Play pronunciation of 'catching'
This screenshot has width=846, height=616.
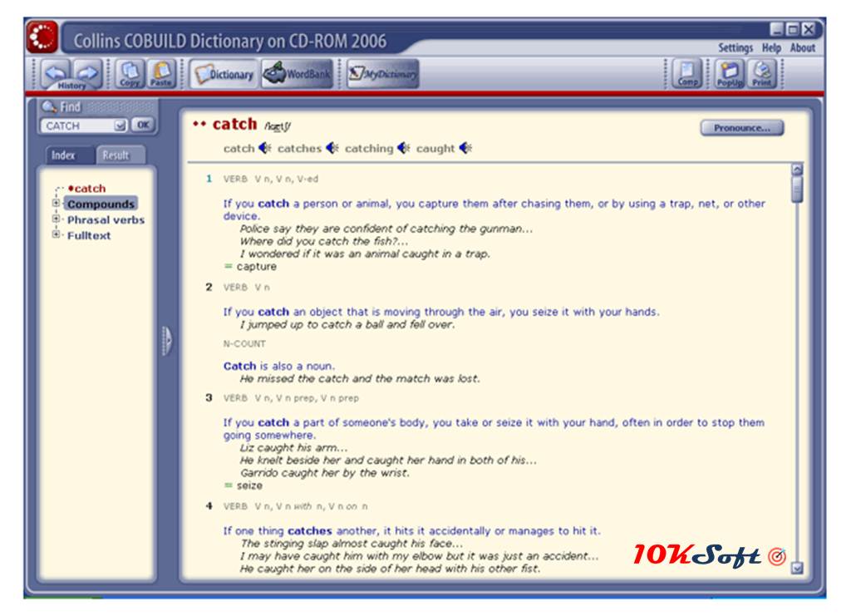[404, 148]
